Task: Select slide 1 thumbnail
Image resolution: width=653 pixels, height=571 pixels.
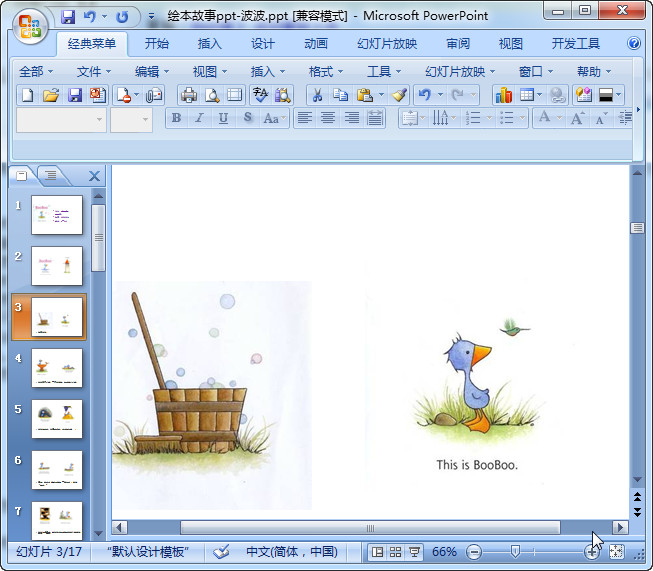Action: point(57,215)
